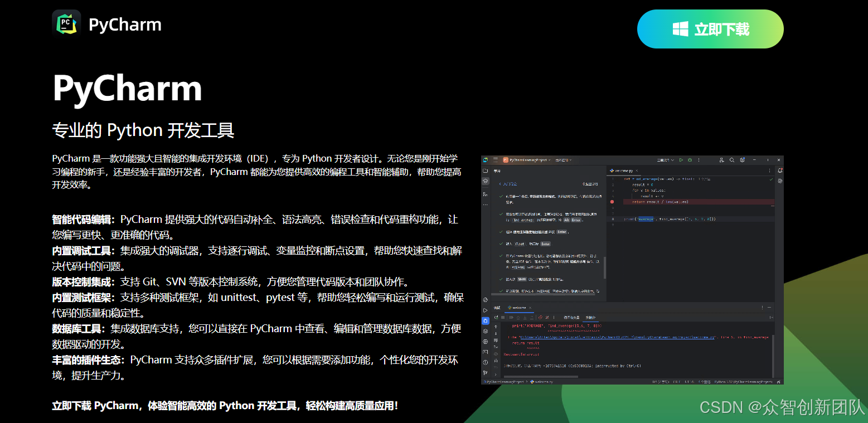Click the Stop button in the debug toolbar
The width and height of the screenshot is (868, 423).
coord(503,318)
